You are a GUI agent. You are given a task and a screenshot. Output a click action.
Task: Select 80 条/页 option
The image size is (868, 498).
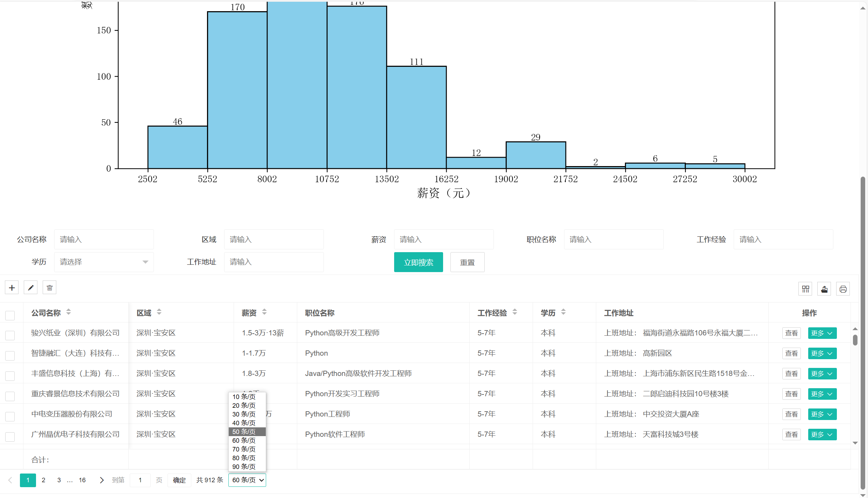tap(247, 458)
